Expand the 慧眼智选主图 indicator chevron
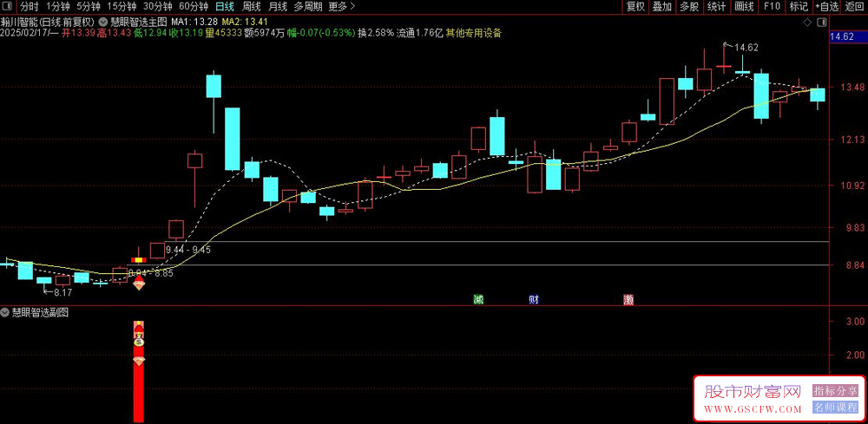868x424 pixels. point(103,22)
